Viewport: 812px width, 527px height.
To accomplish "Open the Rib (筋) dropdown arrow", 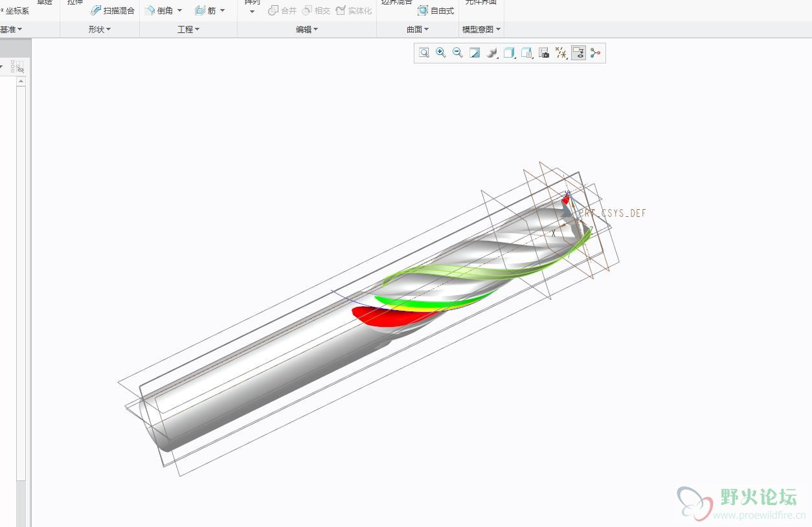I will point(222,10).
